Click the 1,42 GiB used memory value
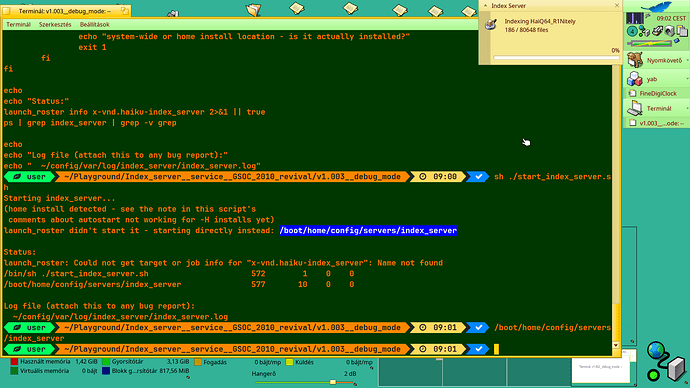Screen dimensions: 690x388 (86, 362)
